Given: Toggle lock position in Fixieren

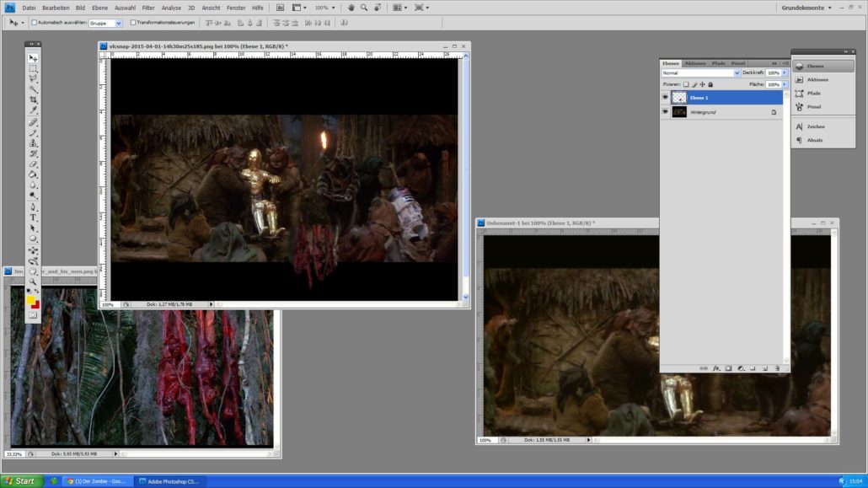Looking at the screenshot, I should coord(703,85).
